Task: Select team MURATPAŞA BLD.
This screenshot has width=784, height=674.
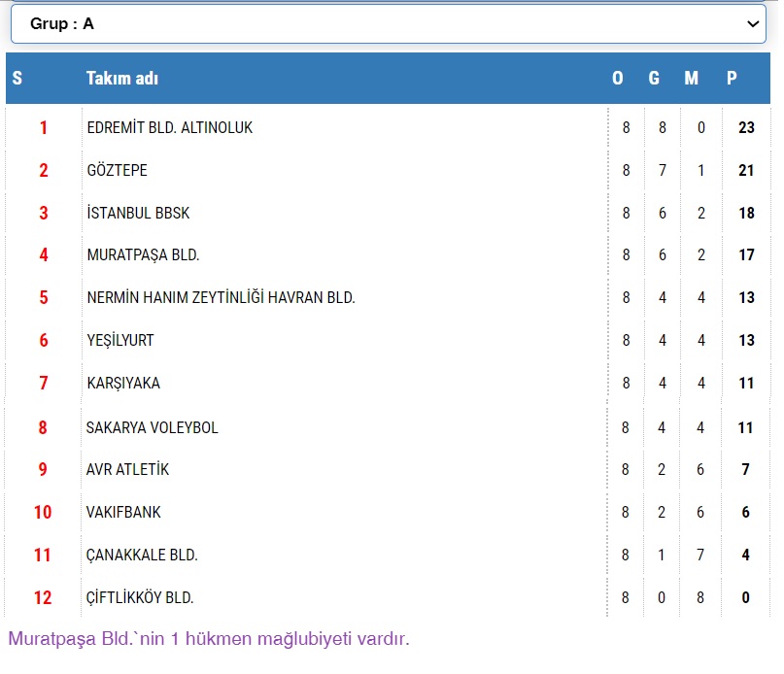Action: [x=143, y=255]
